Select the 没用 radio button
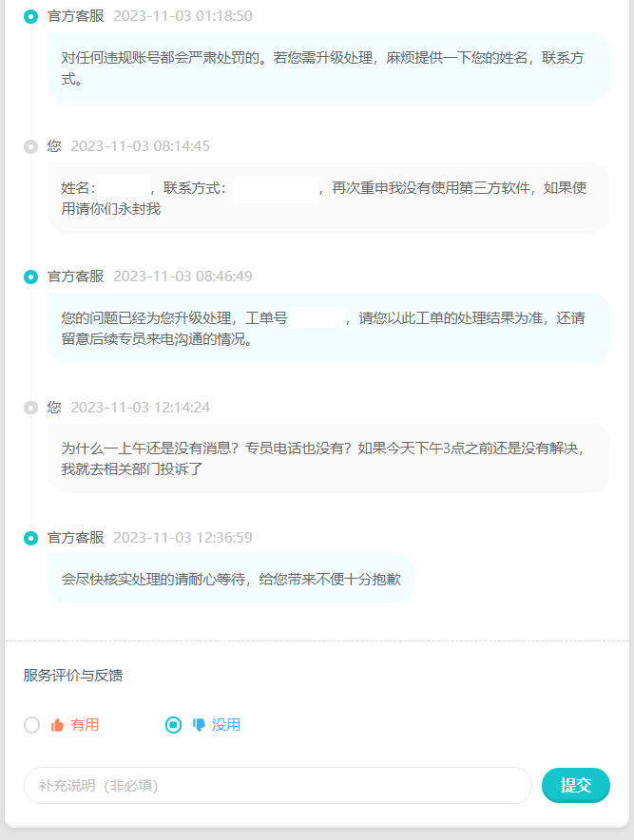The width and height of the screenshot is (634, 840). click(173, 725)
